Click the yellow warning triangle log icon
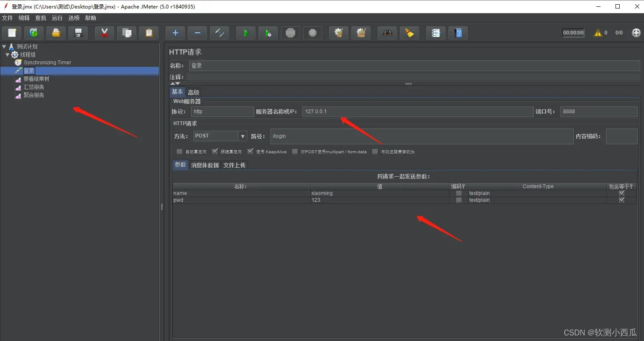This screenshot has height=341, width=644. [598, 33]
